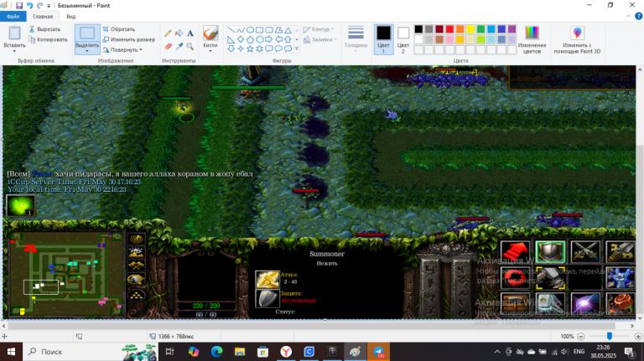
Task: Open Customize Quick Access Toolbar arrow
Action: click(49, 6)
